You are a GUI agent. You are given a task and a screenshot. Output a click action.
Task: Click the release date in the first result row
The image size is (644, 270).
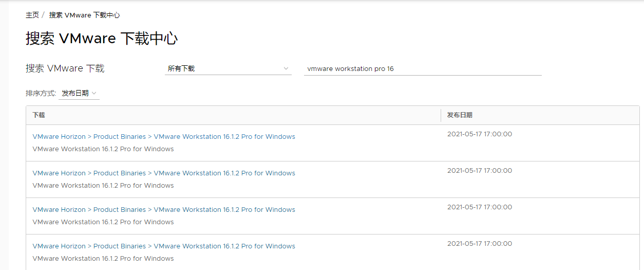click(x=479, y=134)
